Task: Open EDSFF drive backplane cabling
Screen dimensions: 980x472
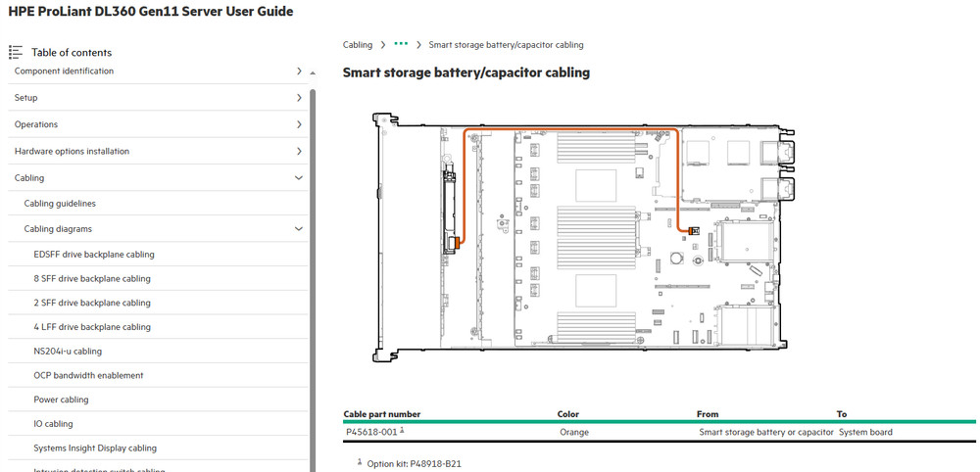Action: pyautogui.click(x=94, y=255)
